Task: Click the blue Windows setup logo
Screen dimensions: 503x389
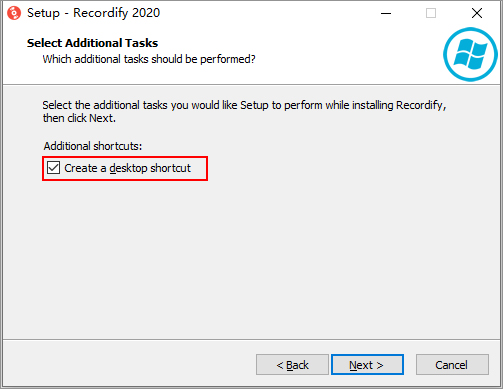Action: 470,55
